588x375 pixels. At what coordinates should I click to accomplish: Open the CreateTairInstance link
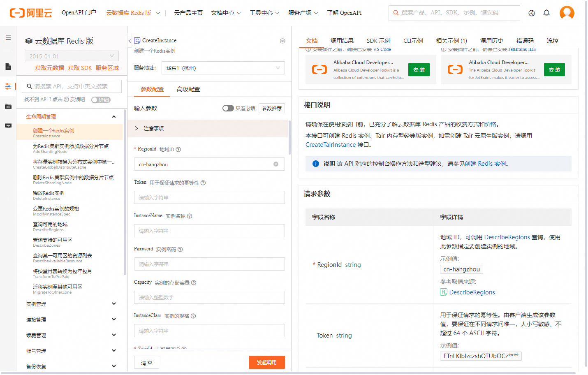click(x=331, y=145)
